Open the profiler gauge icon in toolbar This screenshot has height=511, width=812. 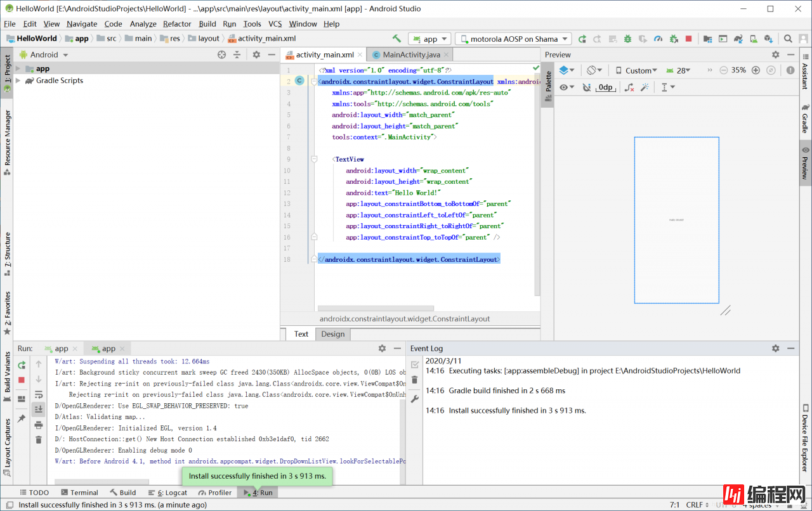click(658, 39)
